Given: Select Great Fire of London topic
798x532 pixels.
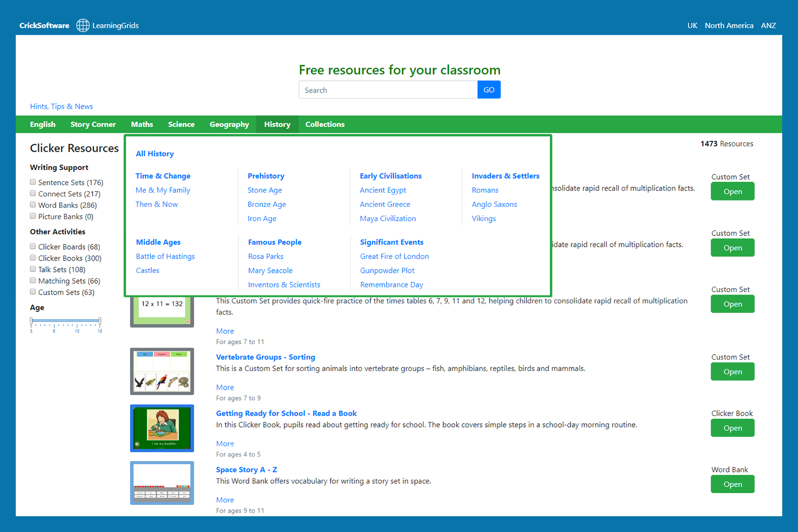Looking at the screenshot, I should [394, 257].
